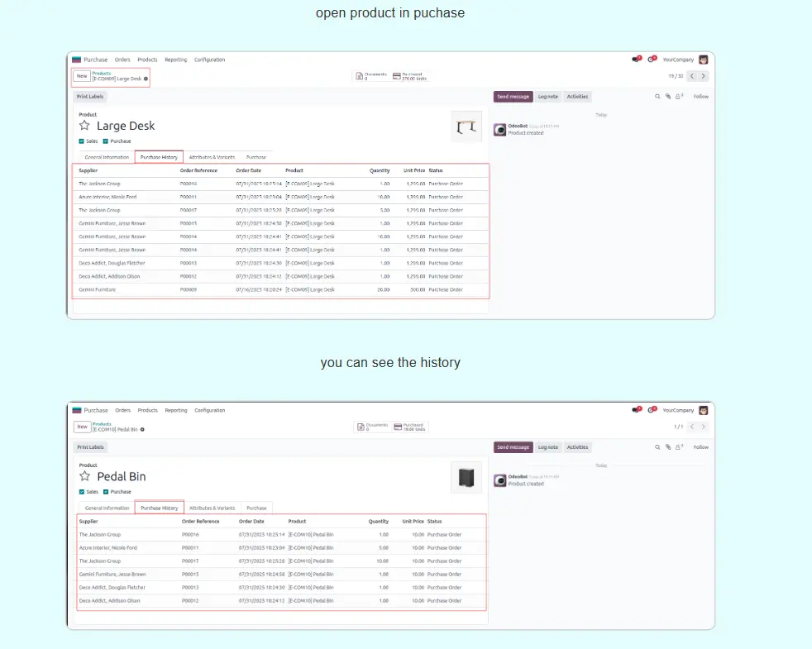Open the messages icon in the Pedal Bin screen navbar
Image resolution: width=812 pixels, height=649 pixels.
click(635, 410)
